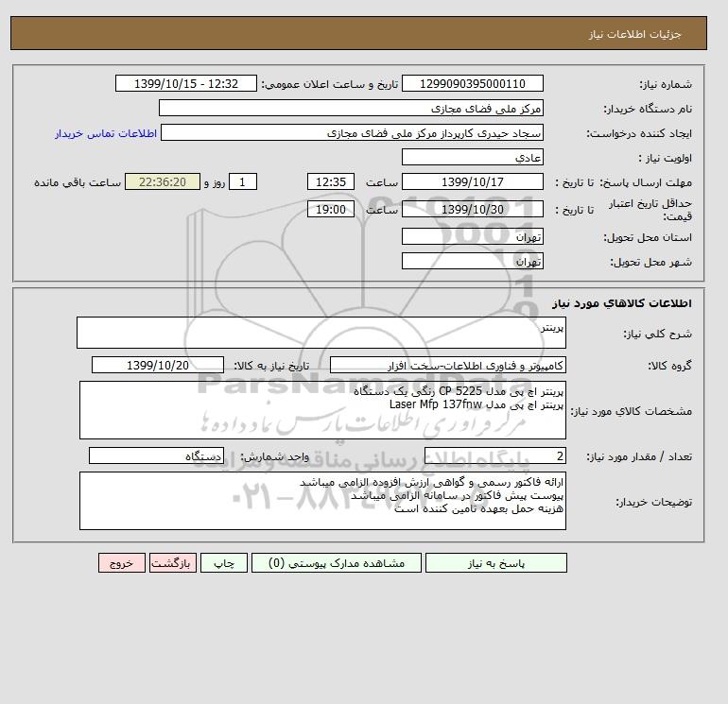Click the جزئیات اطلاعات نیاز header title

click(x=634, y=34)
